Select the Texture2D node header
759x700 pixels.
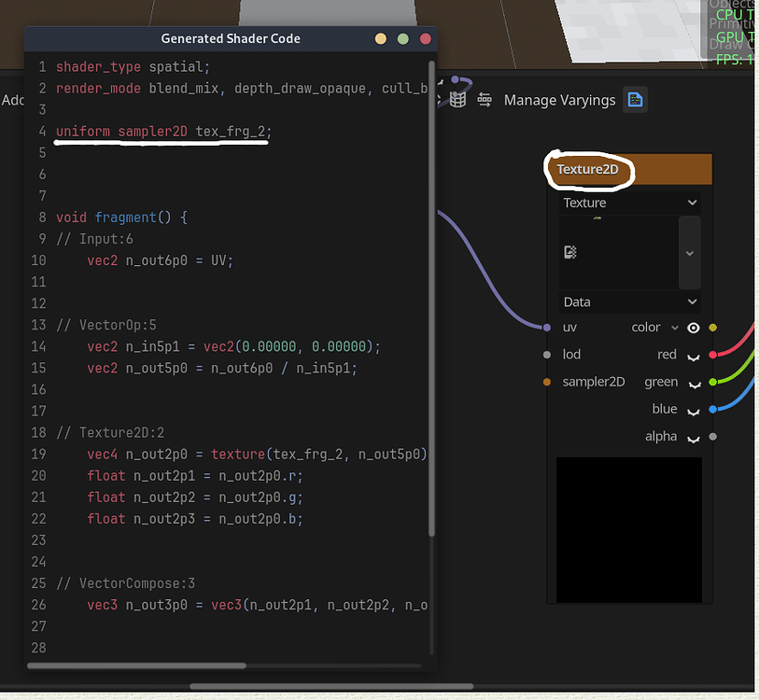pos(588,169)
